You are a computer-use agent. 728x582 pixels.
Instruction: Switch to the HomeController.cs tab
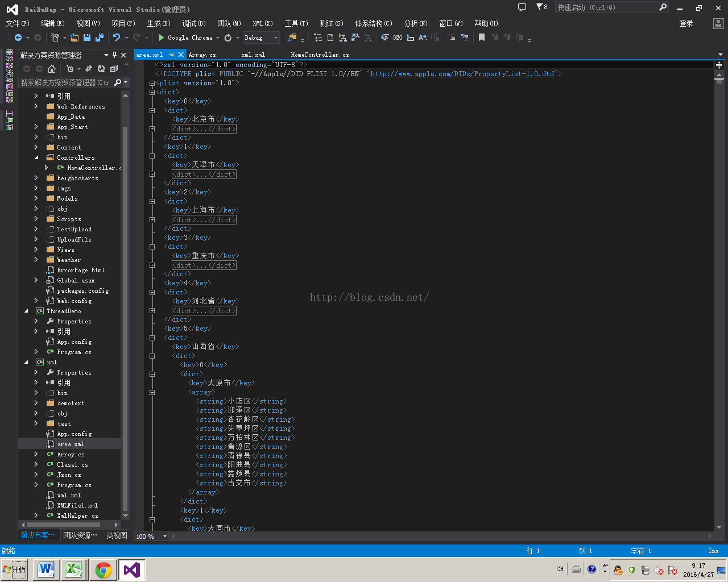[320, 55]
